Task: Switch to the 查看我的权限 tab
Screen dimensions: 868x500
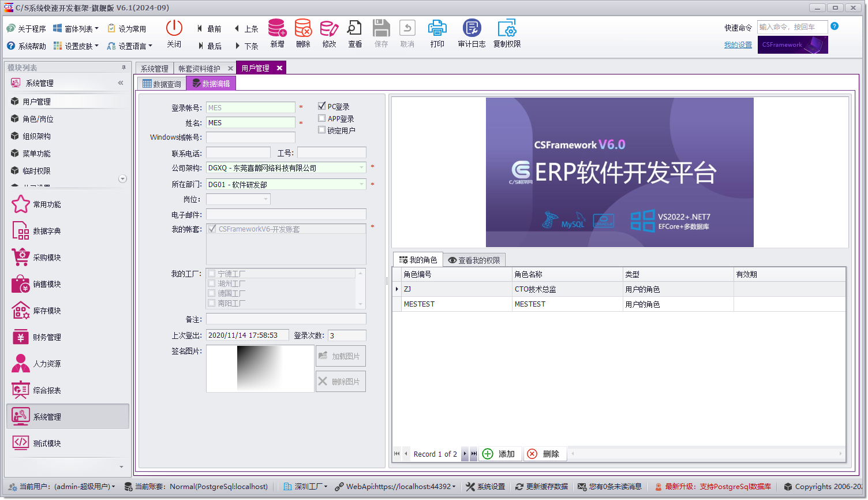Action: coord(474,259)
